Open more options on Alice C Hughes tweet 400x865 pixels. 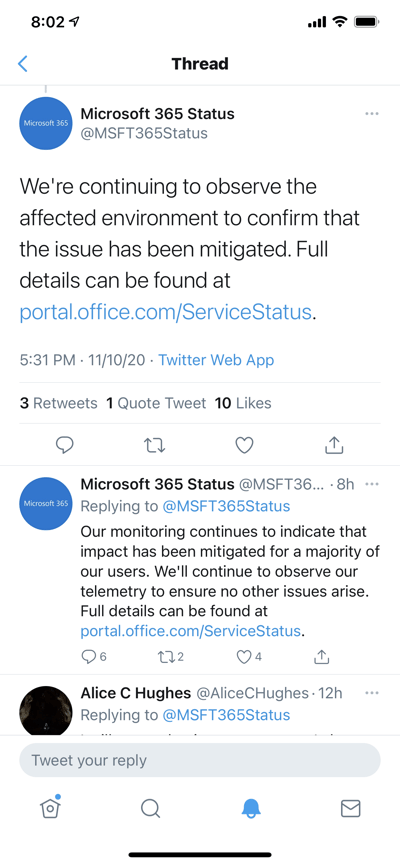coord(372,693)
